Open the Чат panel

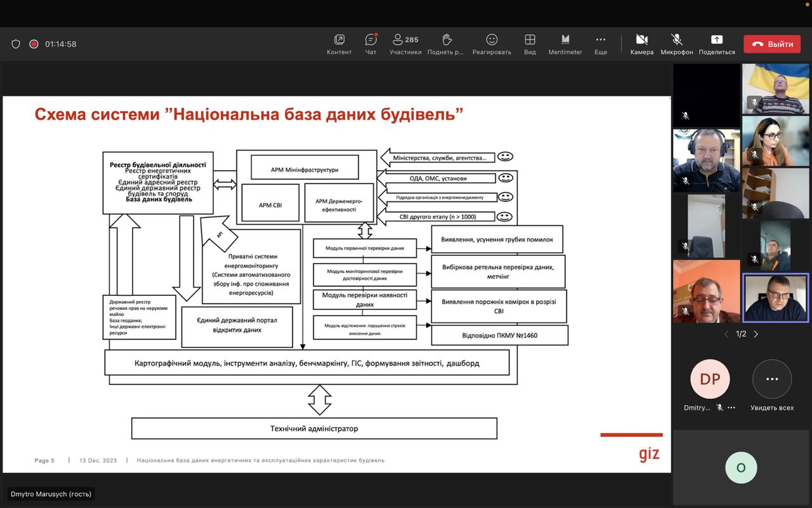pyautogui.click(x=371, y=44)
